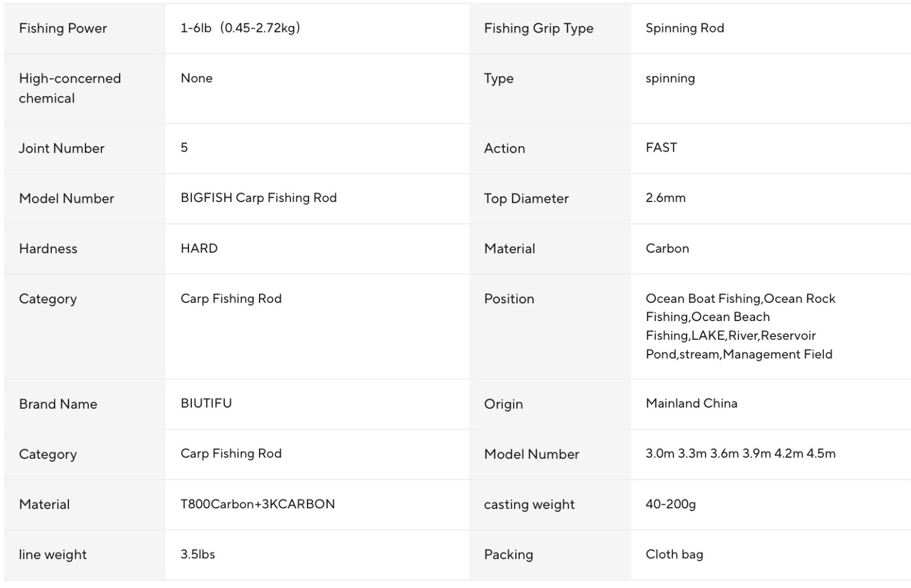The height and width of the screenshot is (588, 911).
Task: Select the Carbon material value
Action: coord(667,248)
